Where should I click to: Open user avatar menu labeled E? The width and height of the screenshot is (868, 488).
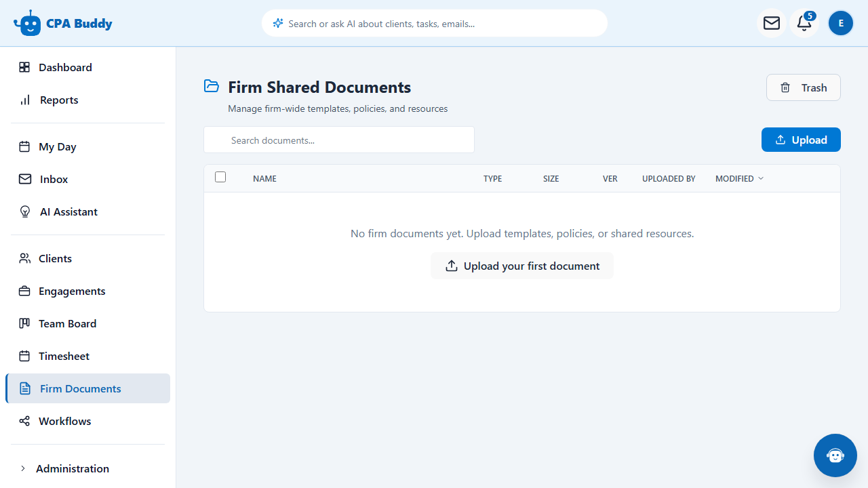[841, 23]
